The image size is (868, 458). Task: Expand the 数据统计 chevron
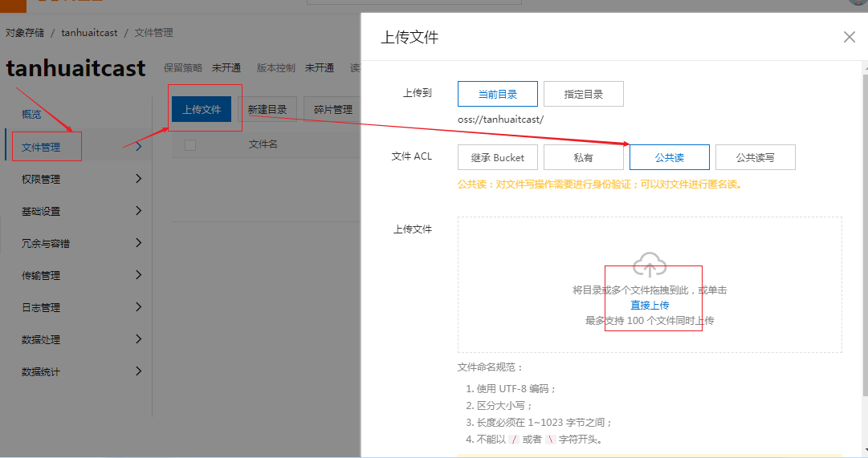139,371
